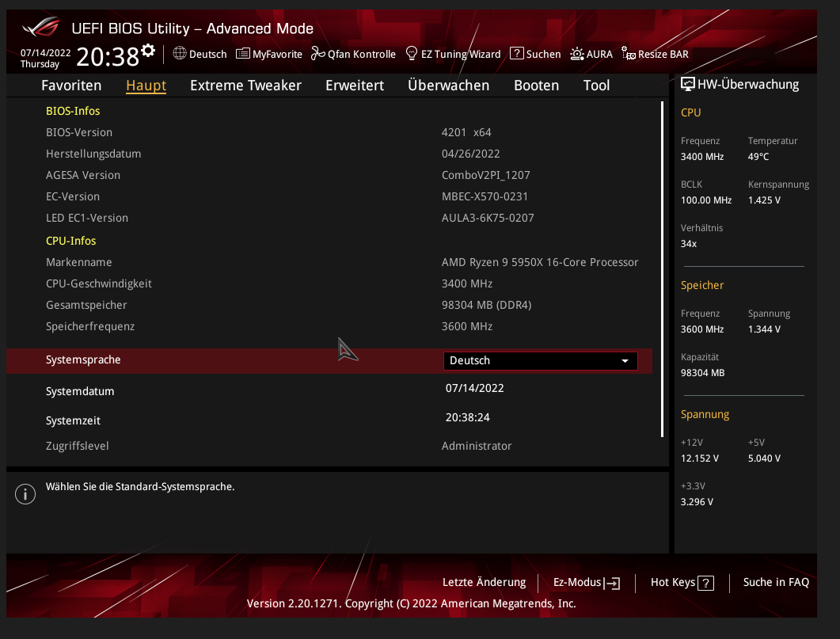This screenshot has width=840, height=639.
Task: Click the Resize BAR icon
Action: pos(629,53)
